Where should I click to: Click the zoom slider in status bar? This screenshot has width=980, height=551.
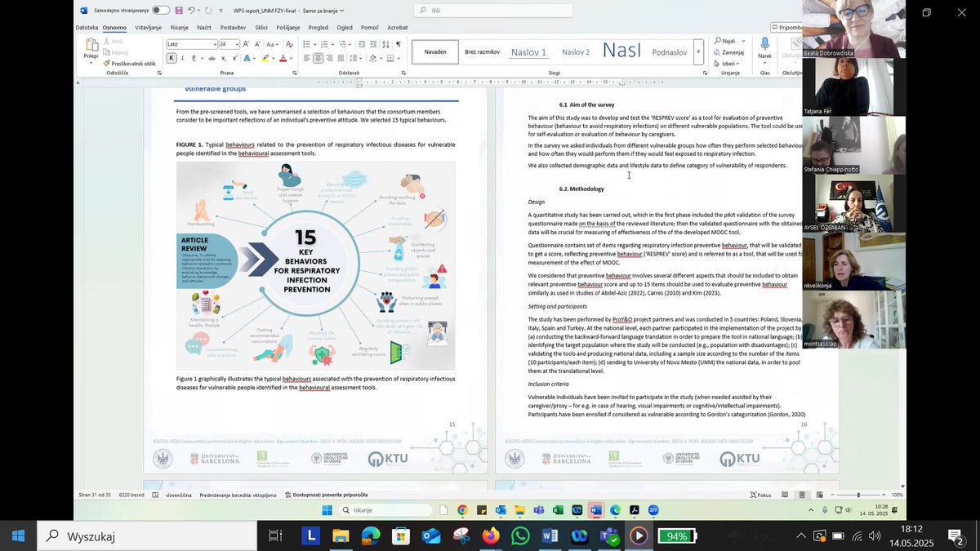pos(857,495)
